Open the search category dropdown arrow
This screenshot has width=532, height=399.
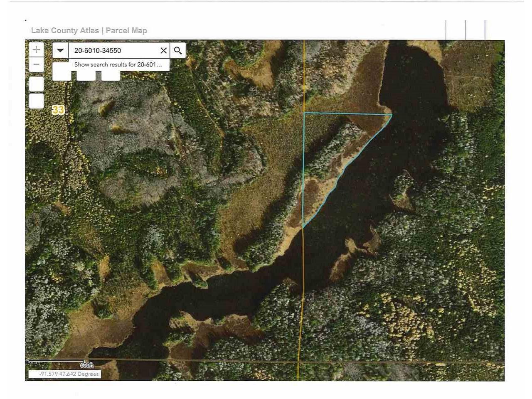60,50
